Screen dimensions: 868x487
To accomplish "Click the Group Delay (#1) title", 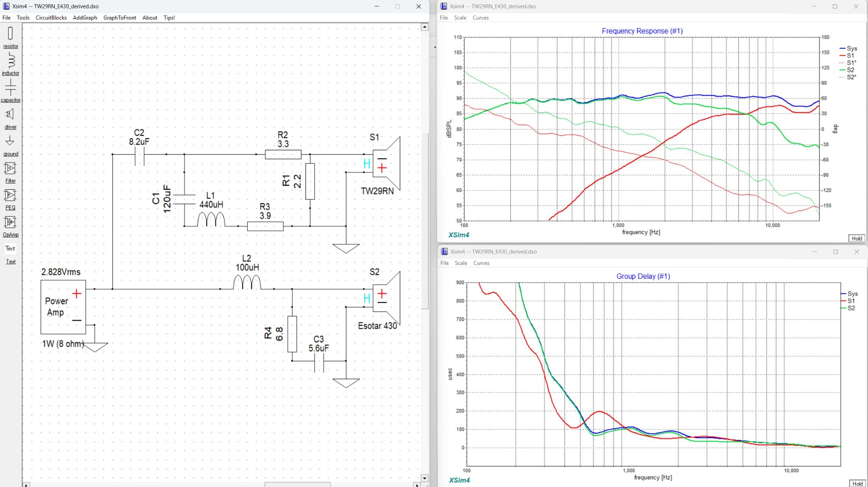I will click(643, 276).
